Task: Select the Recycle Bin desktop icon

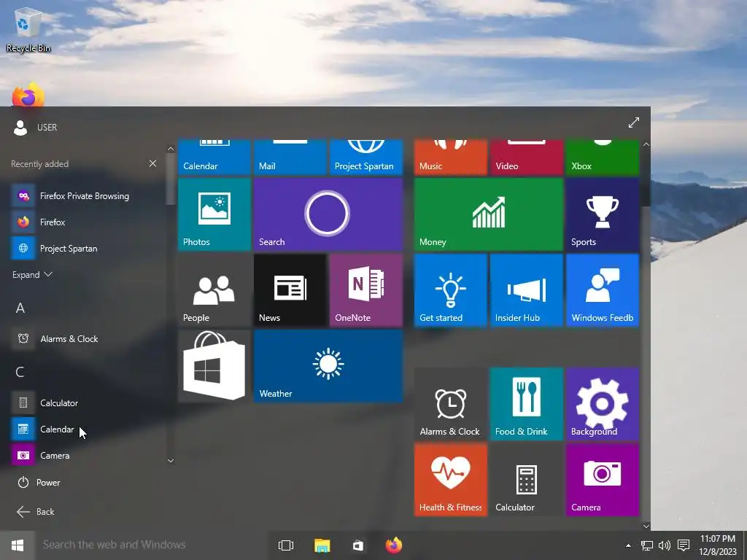Action: pyautogui.click(x=28, y=29)
